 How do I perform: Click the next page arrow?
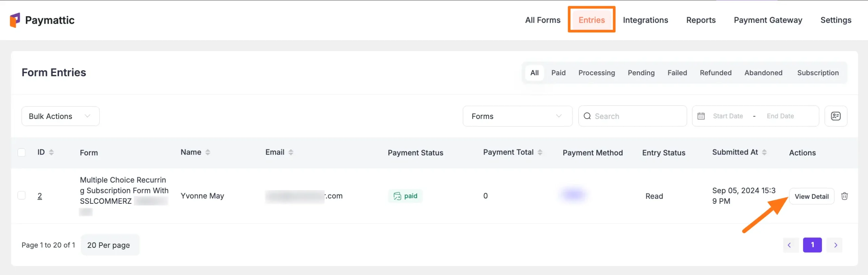(835, 245)
